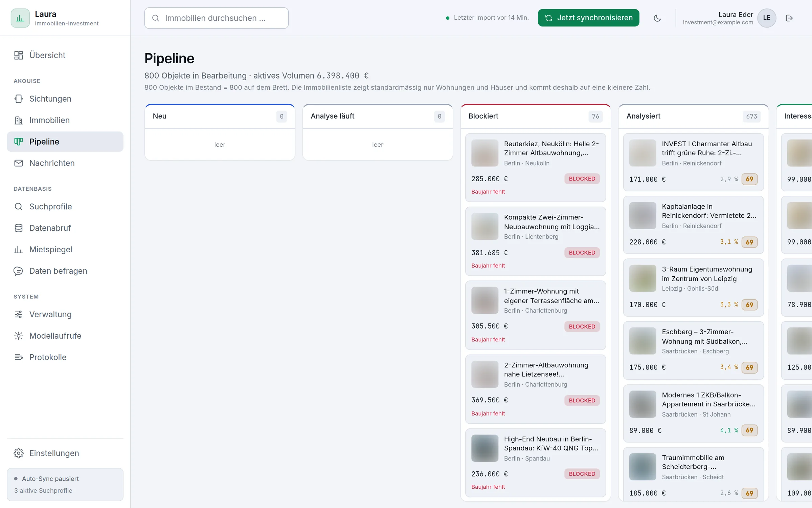Click the LE user avatar
The image size is (812, 508).
(x=767, y=18)
